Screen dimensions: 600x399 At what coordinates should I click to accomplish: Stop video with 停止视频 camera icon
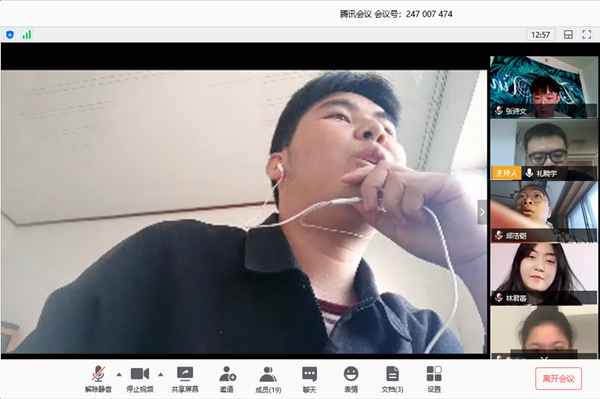140,379
